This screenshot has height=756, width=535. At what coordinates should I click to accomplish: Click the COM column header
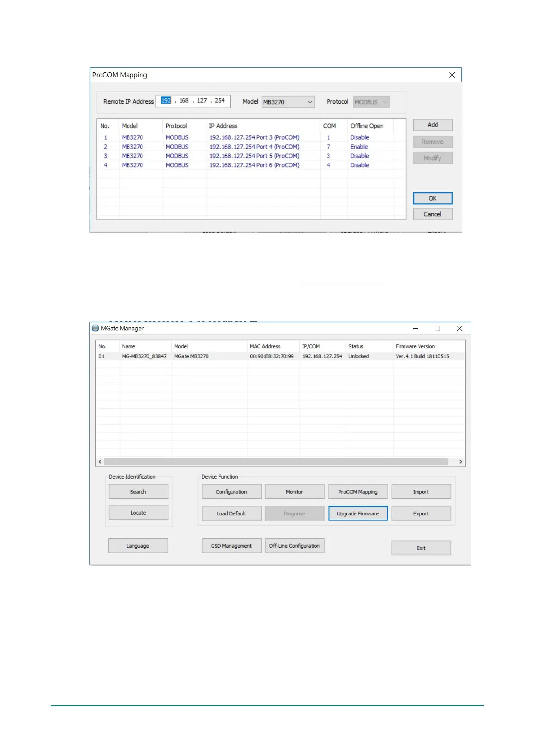tap(334, 126)
